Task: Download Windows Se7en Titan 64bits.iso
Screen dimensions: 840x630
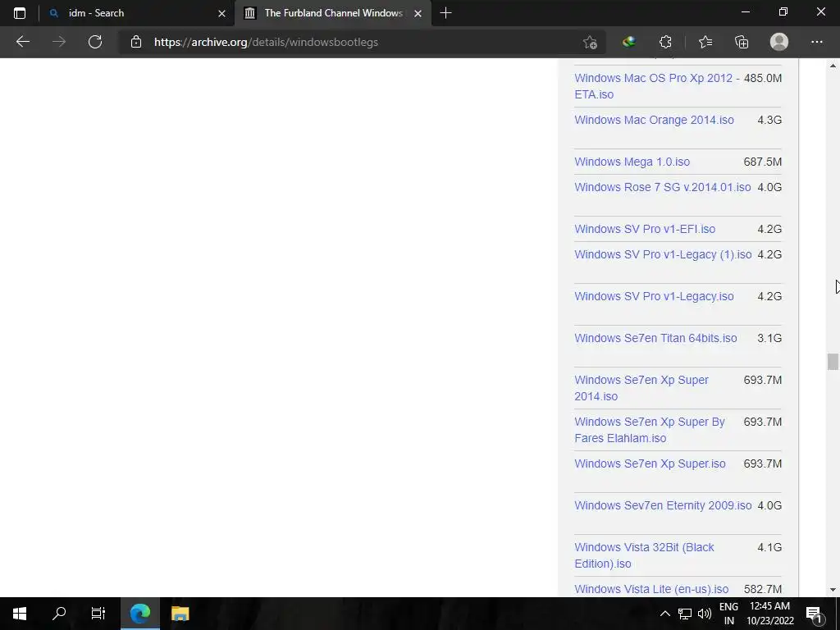Action: pyautogui.click(x=655, y=338)
